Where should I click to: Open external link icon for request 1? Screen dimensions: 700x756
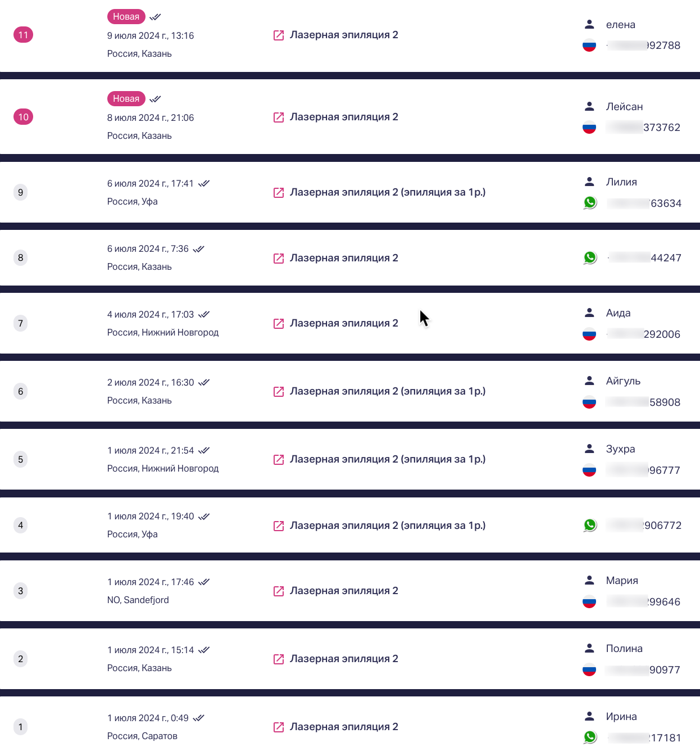[279, 727]
